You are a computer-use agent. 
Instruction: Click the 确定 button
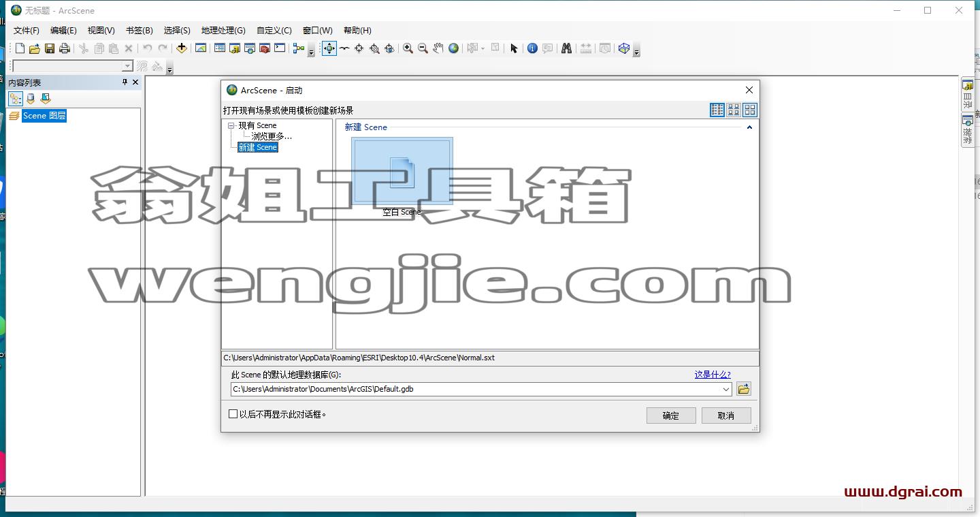(671, 416)
